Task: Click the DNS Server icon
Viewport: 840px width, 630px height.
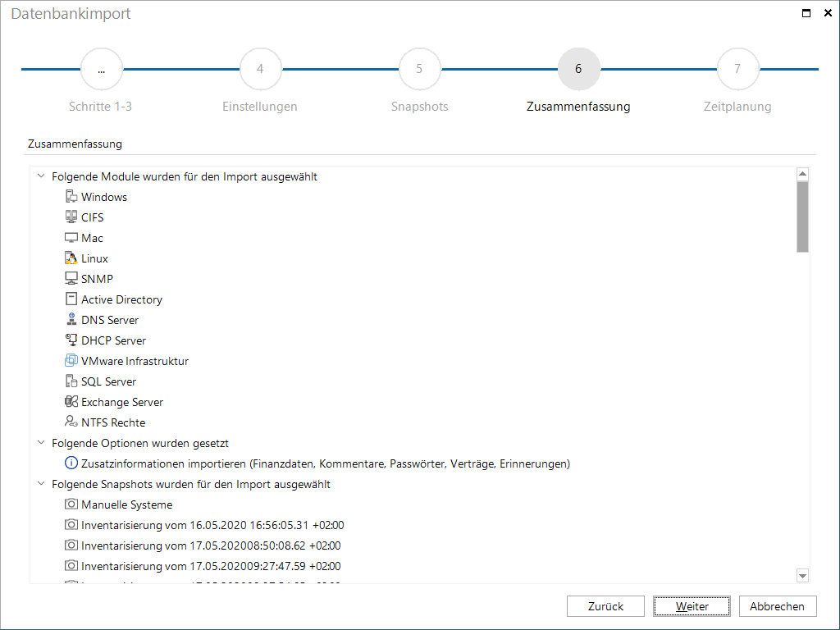Action: click(71, 319)
